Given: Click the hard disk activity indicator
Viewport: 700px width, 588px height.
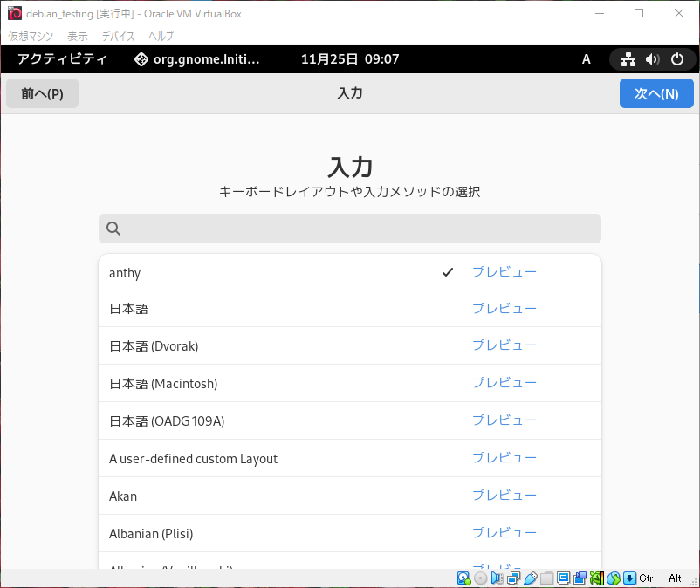Looking at the screenshot, I should (463, 578).
